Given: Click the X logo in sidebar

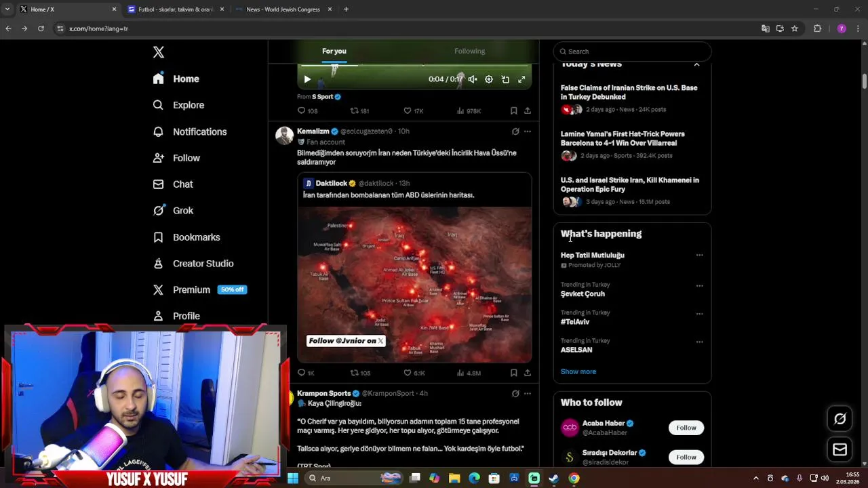Looking at the screenshot, I should pyautogui.click(x=158, y=52).
